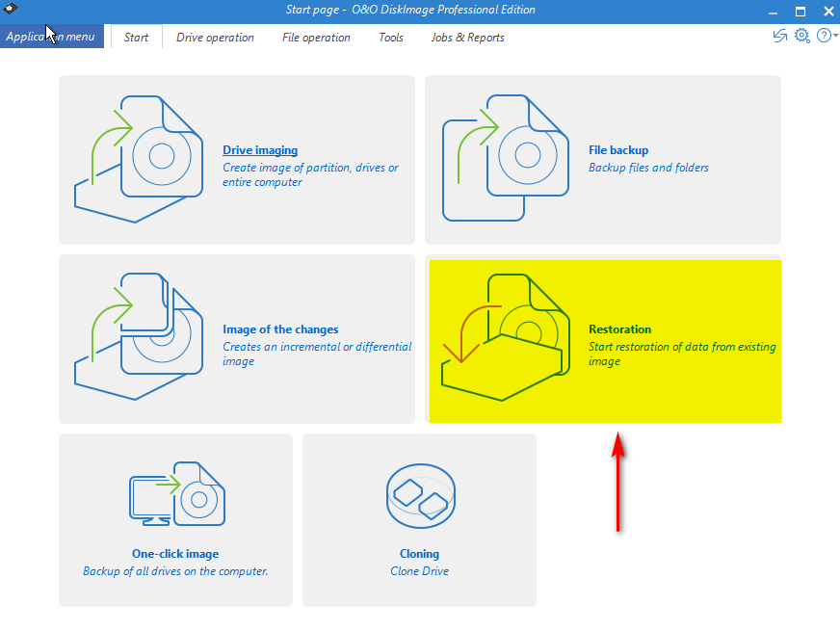Open settings via the gear icon

[x=801, y=36]
